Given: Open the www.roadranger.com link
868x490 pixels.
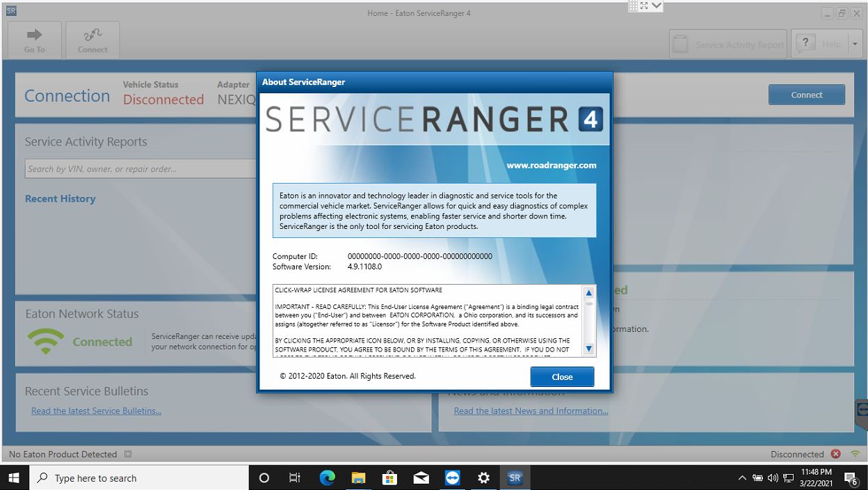Looking at the screenshot, I should pyautogui.click(x=552, y=165).
